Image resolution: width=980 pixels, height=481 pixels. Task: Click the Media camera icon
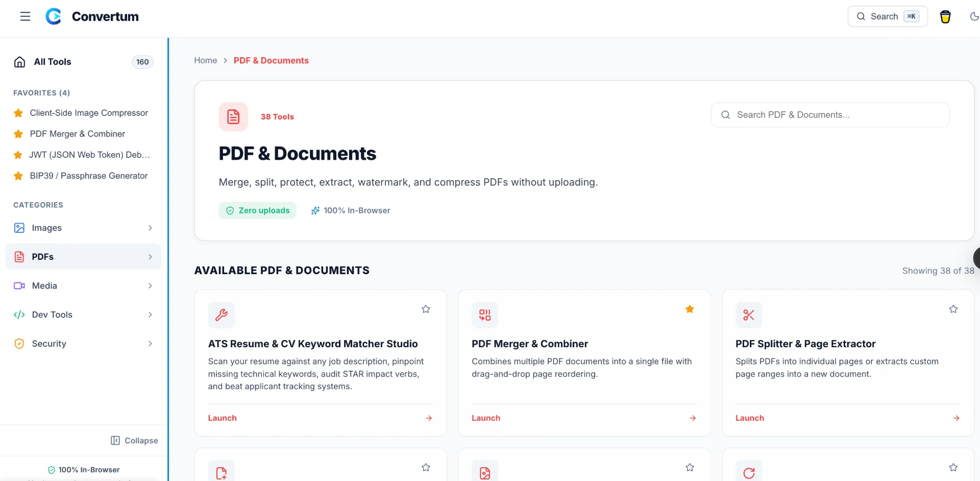coord(19,286)
